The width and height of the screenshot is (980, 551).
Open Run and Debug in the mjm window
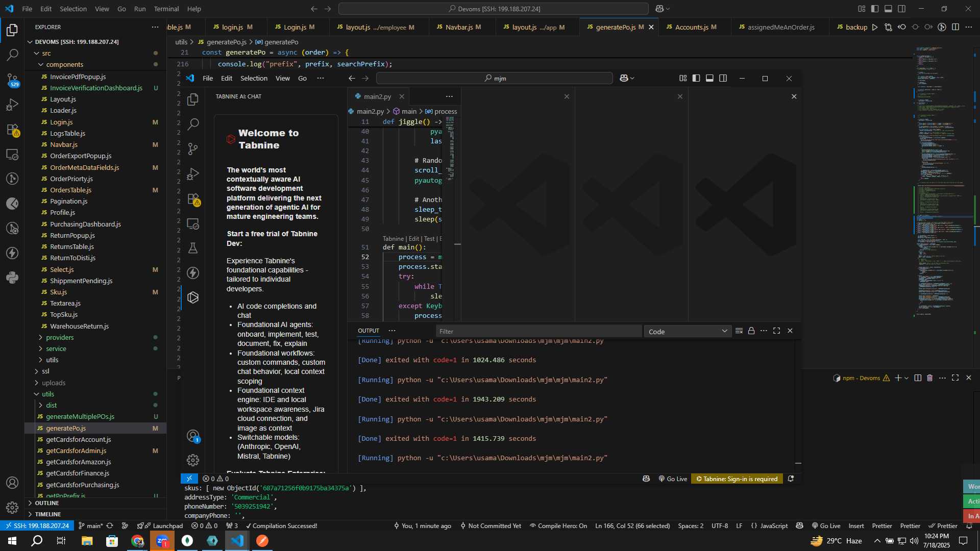(x=193, y=174)
